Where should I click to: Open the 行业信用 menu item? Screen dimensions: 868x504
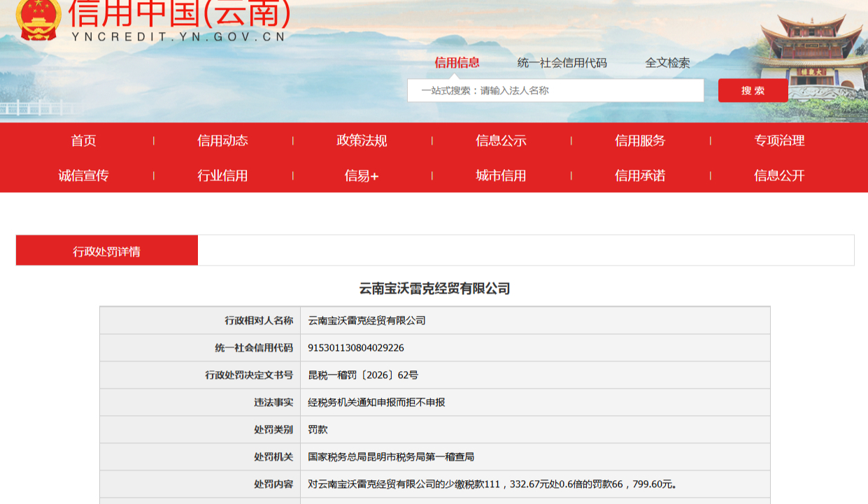tap(222, 175)
